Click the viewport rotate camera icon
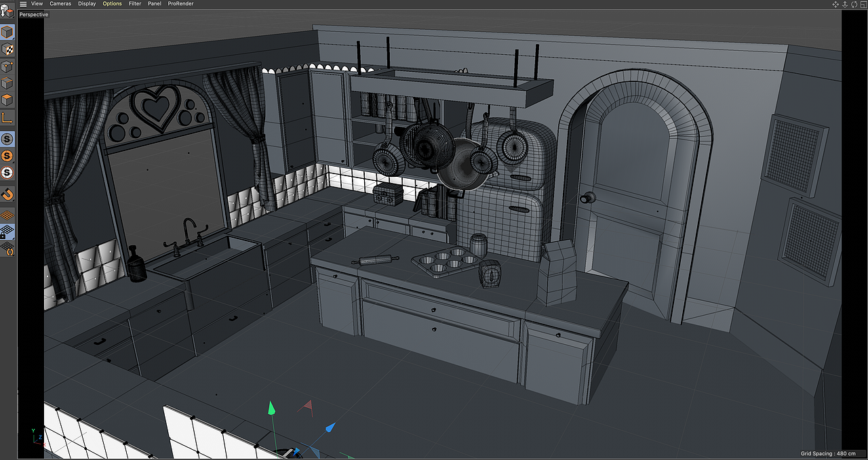 click(x=854, y=4)
